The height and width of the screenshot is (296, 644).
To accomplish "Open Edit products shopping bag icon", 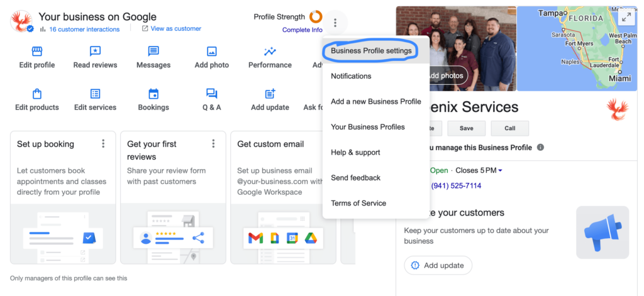I will 37,94.
